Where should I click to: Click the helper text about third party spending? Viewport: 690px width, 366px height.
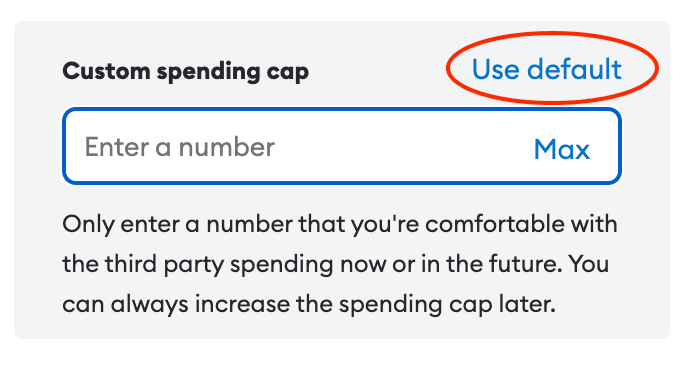click(x=340, y=264)
